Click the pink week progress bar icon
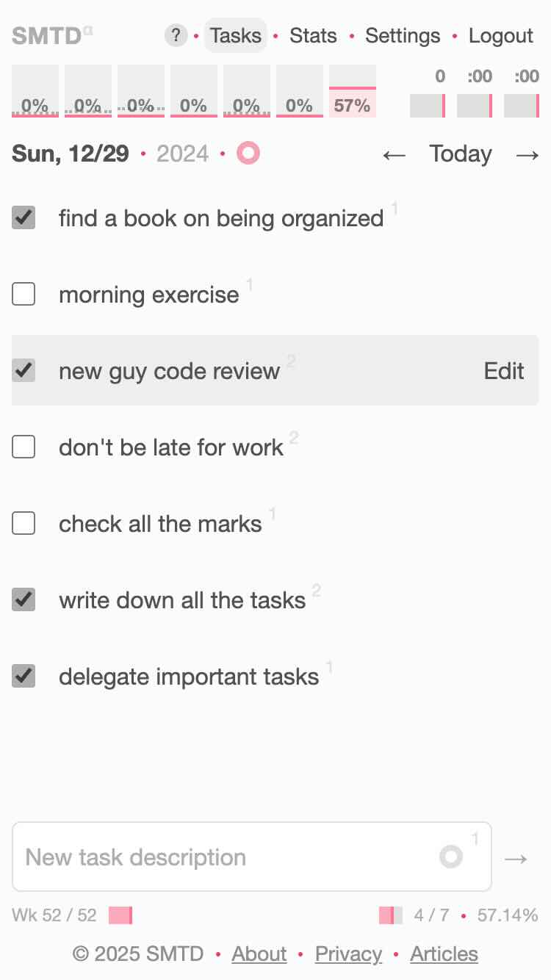551x980 pixels. [120, 915]
